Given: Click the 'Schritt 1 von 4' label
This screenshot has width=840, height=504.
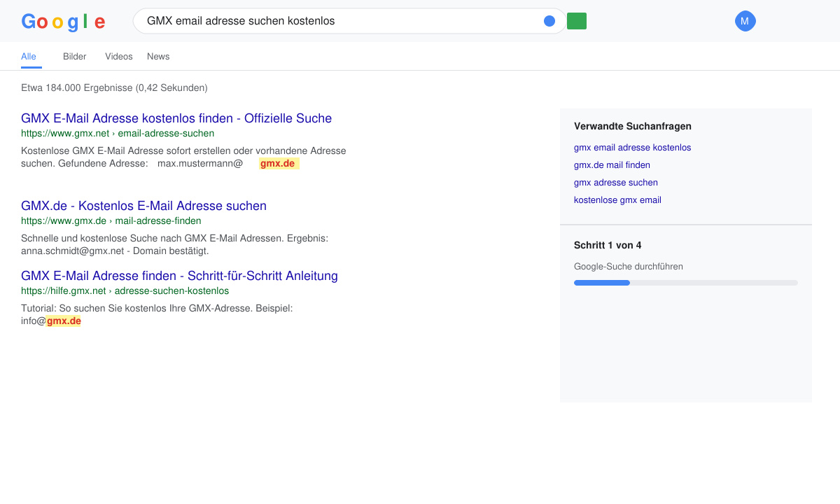Looking at the screenshot, I should pyautogui.click(x=608, y=245).
